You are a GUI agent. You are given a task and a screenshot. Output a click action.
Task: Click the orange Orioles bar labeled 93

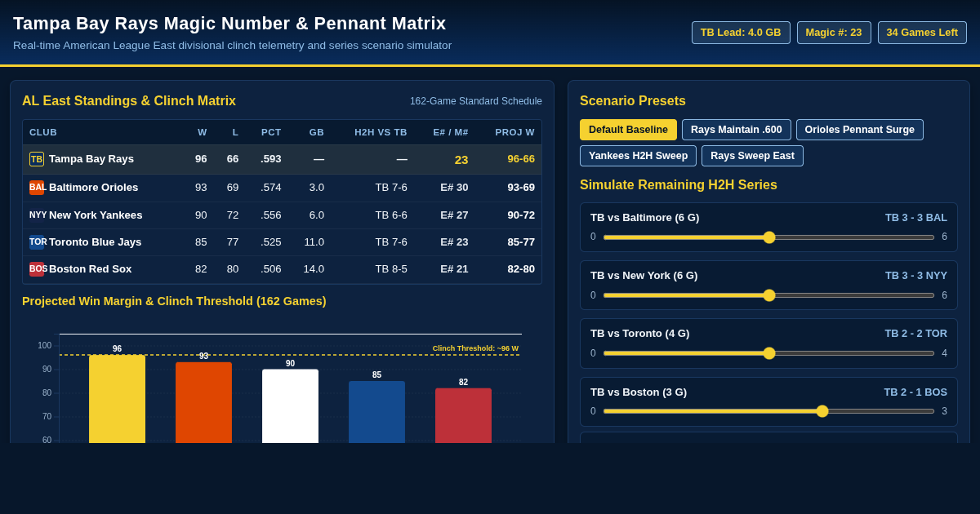[x=203, y=402]
